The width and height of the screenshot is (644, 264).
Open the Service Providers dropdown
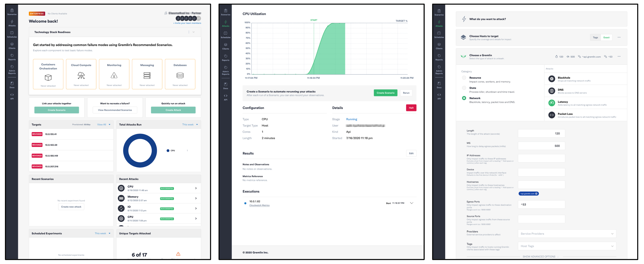(567, 234)
